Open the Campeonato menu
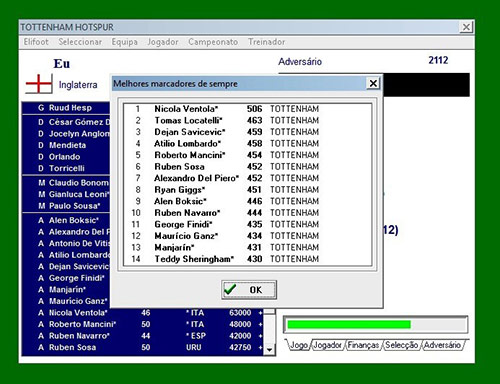Viewport: 500px width, 384px height. [213, 42]
